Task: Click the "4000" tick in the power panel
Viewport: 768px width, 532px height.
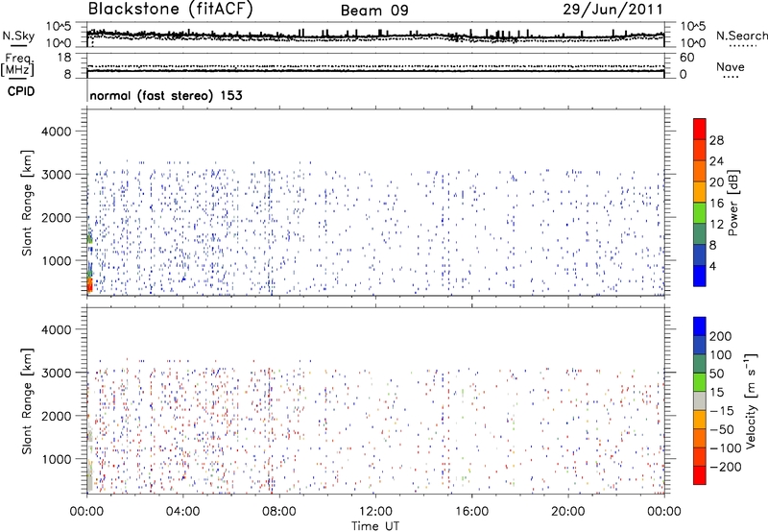Action: click(x=56, y=132)
